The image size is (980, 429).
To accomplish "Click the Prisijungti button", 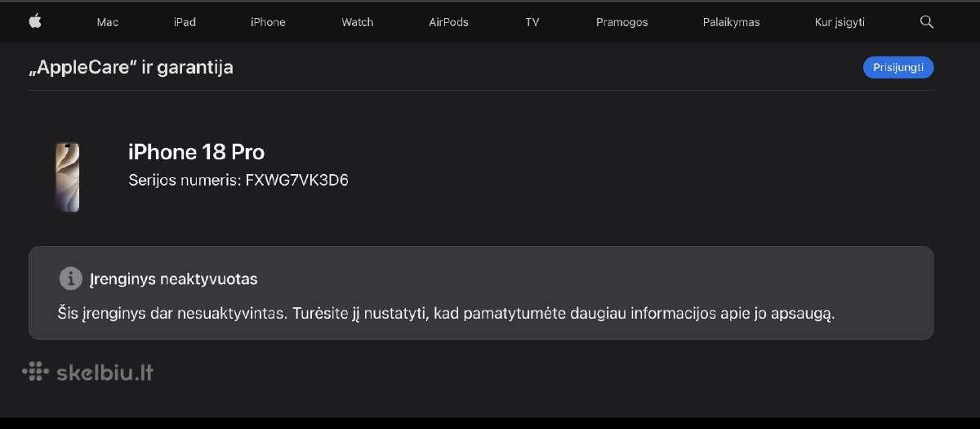I will pos(898,68).
